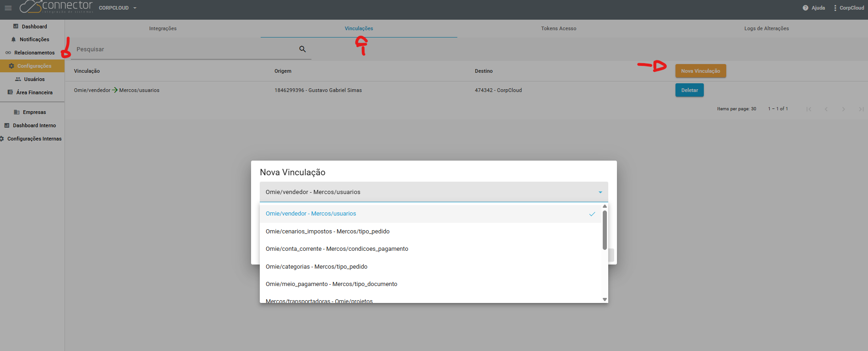
Task: Click the Empresas building icon
Action: (x=17, y=112)
